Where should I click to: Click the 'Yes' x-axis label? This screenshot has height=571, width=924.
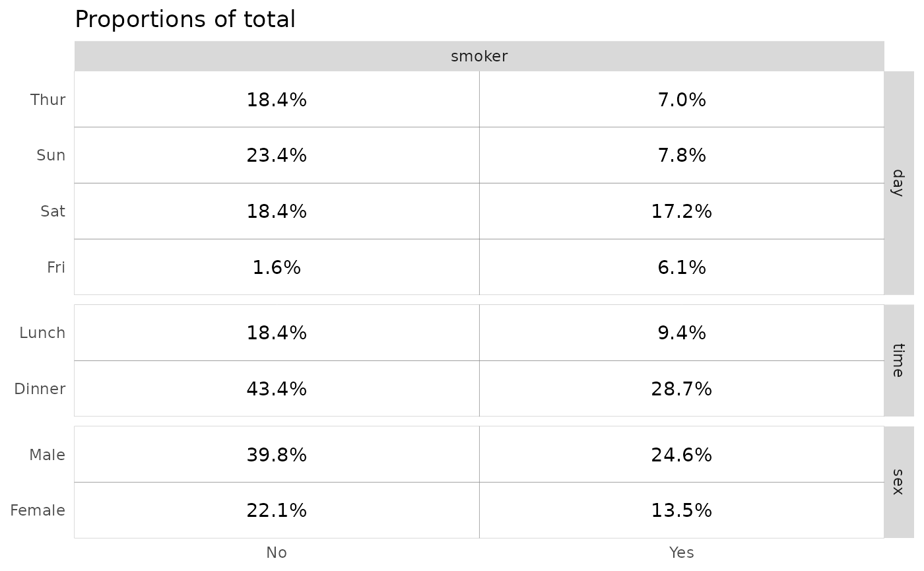point(681,553)
